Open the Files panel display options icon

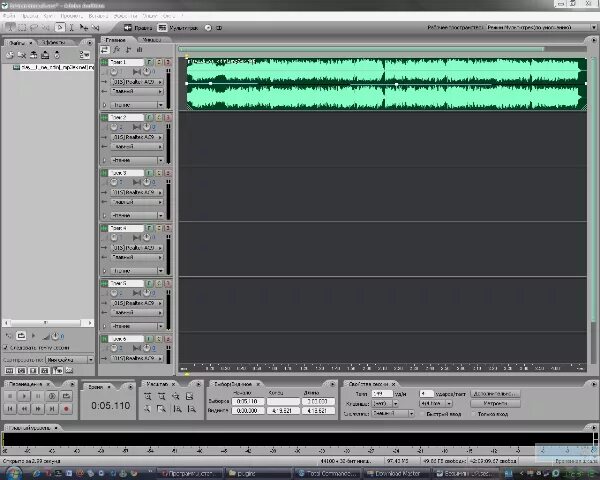click(x=84, y=55)
